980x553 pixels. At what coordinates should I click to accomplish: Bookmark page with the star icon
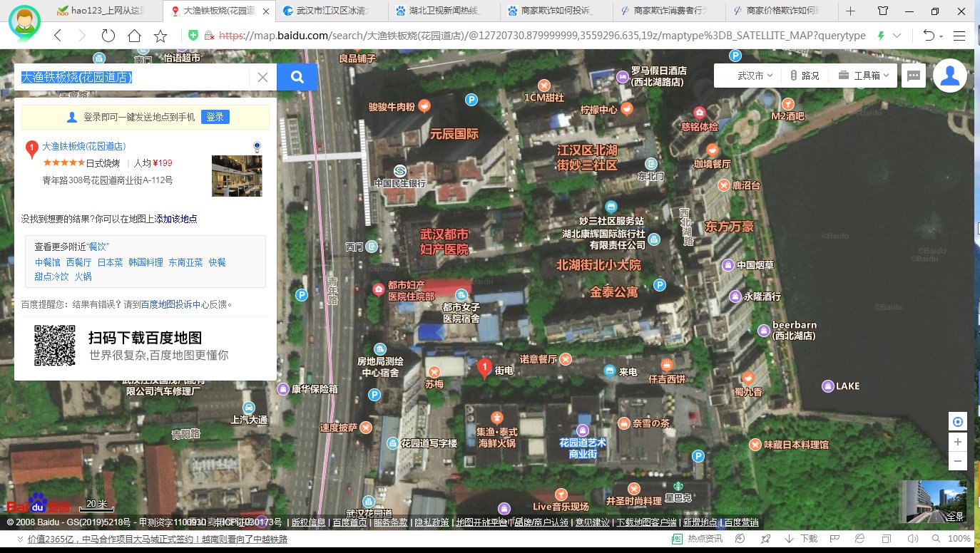[160, 36]
